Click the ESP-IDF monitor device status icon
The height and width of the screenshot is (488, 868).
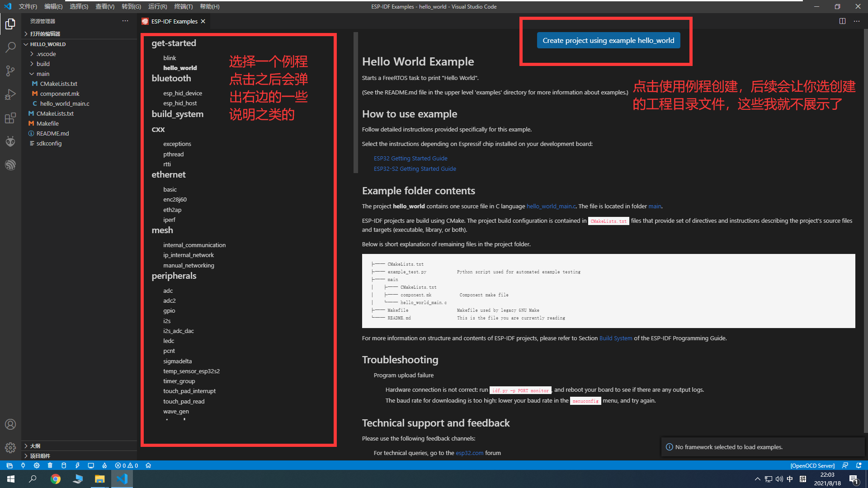coord(91,465)
